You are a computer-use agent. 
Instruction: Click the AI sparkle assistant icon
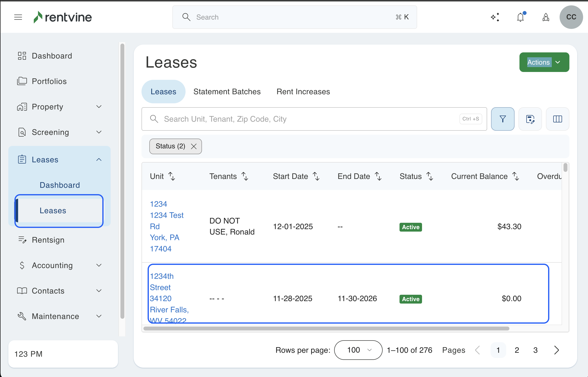pyautogui.click(x=495, y=17)
